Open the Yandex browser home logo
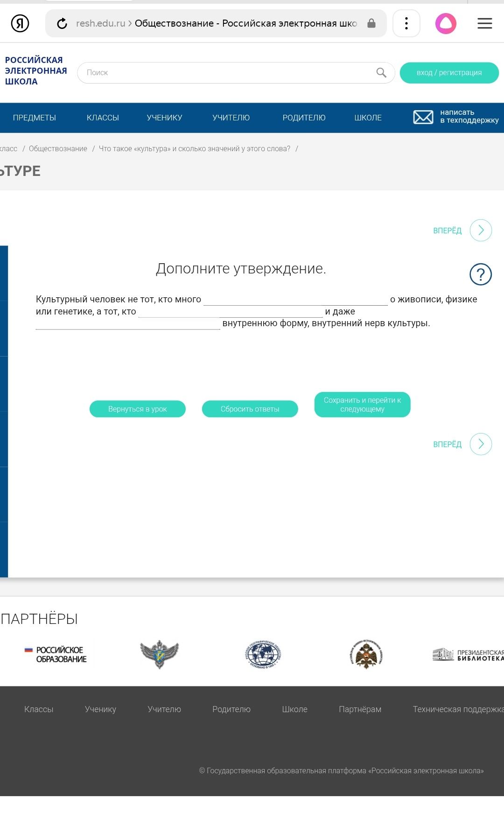504x840 pixels. [x=20, y=23]
